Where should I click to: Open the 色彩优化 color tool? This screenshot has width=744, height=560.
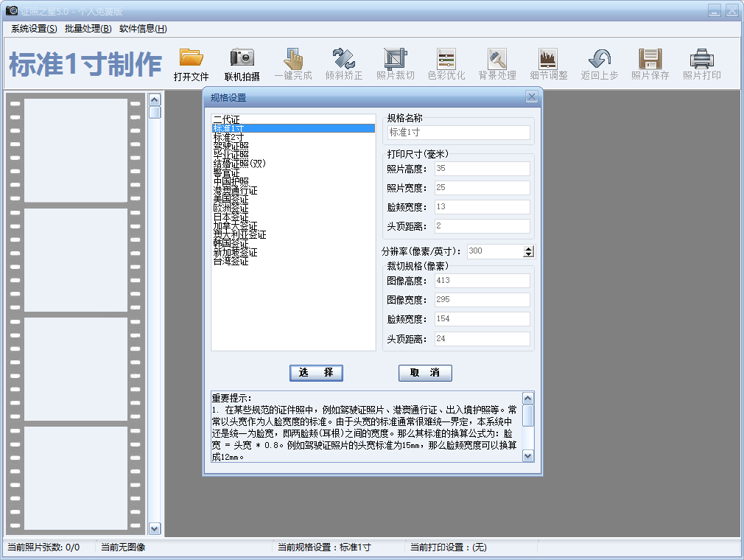pyautogui.click(x=446, y=58)
